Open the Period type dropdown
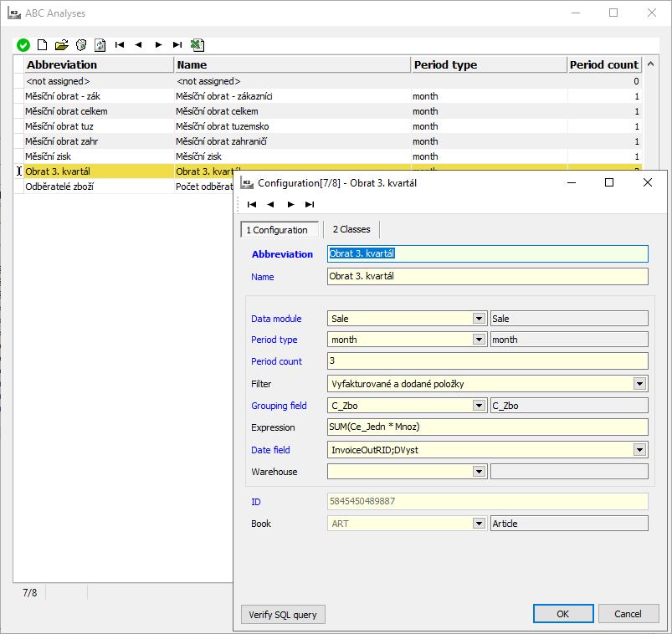Viewport: 672px width, 634px height. tap(479, 340)
